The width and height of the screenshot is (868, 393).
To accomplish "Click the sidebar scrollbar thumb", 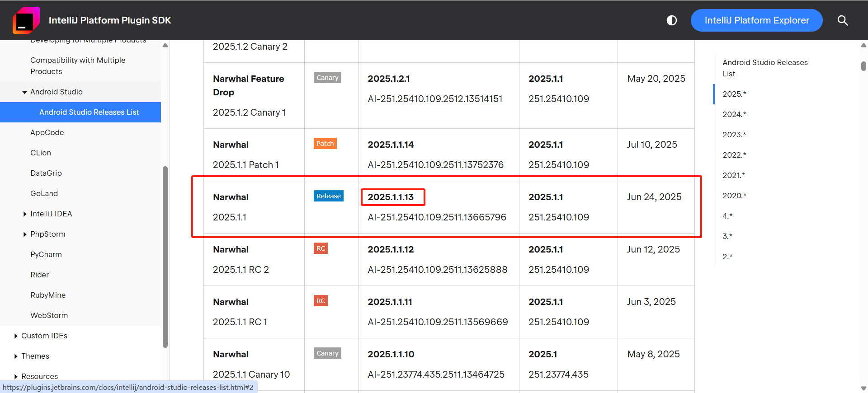I will point(165,257).
